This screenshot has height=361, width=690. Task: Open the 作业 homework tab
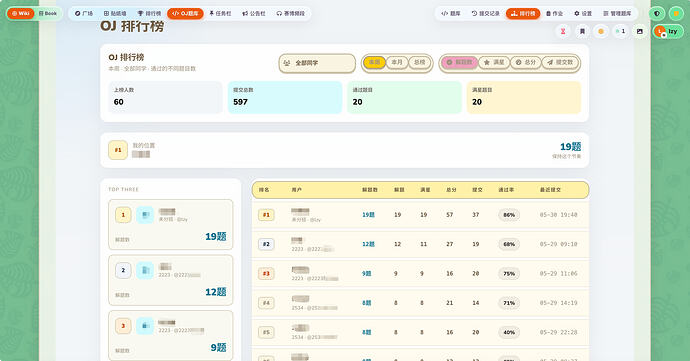[x=554, y=14]
